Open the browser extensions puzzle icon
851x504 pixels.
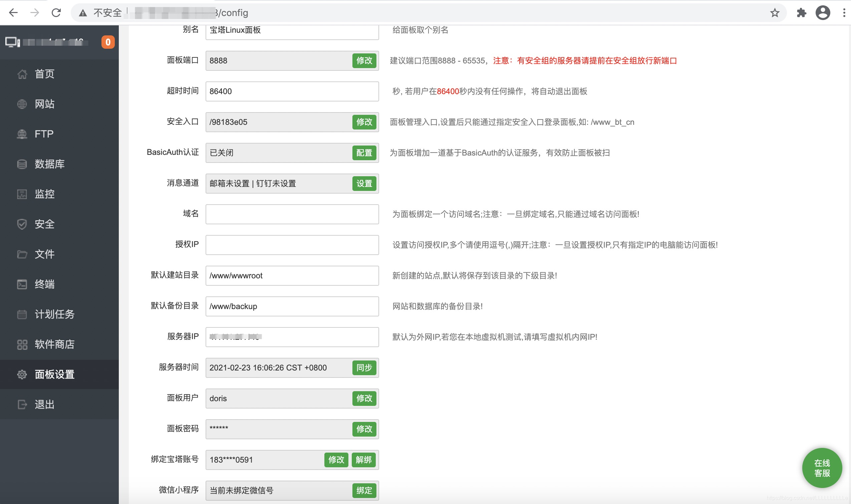pyautogui.click(x=801, y=13)
